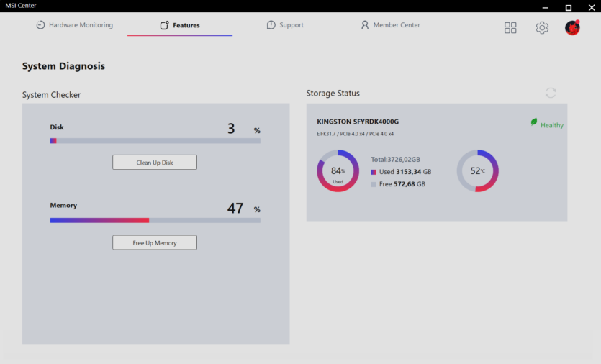Minimize the MSI Center window
Viewport: 601px width, 364px height.
tap(545, 7)
